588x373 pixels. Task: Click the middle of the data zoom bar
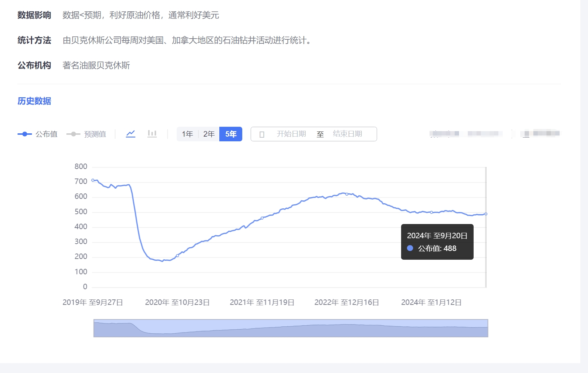[291, 328]
